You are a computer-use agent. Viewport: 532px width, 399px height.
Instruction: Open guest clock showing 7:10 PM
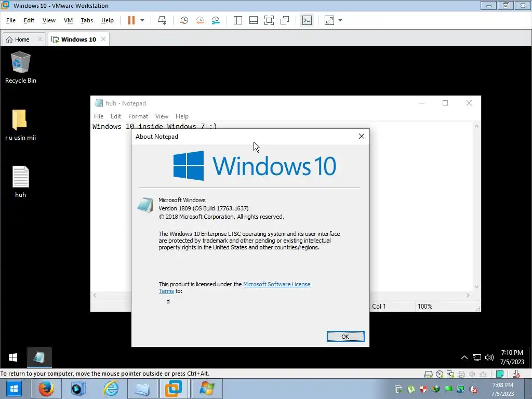(x=512, y=357)
